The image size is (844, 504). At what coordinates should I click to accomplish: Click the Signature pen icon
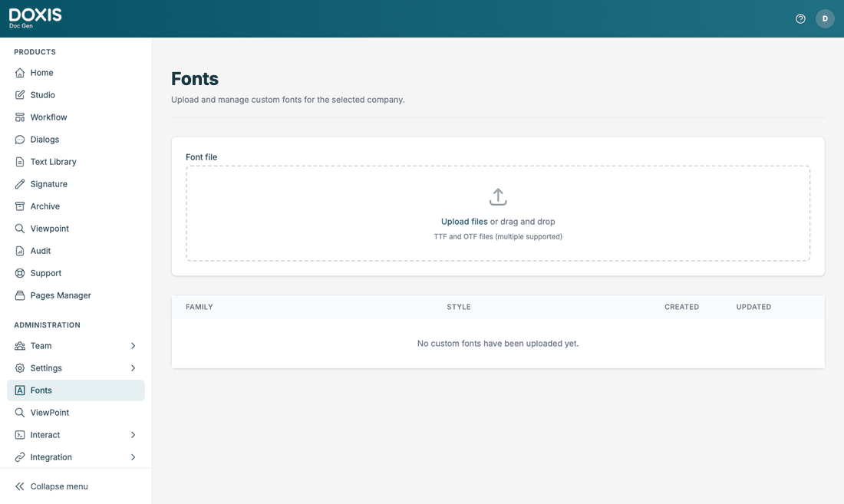click(x=20, y=184)
